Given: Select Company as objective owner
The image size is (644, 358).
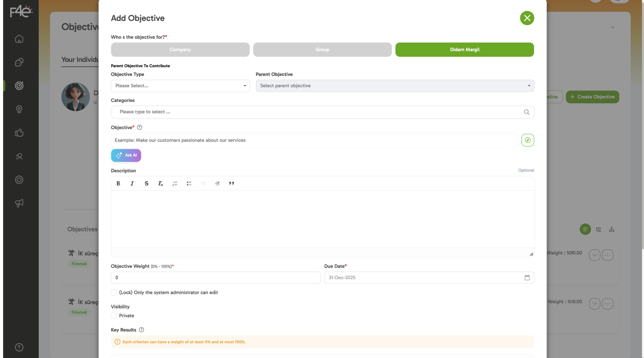Looking at the screenshot, I should pyautogui.click(x=180, y=49).
